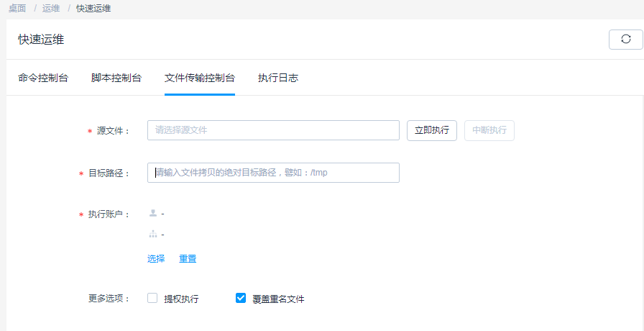Go to the 执行日志 tab
This screenshot has width=644, height=331.
coord(278,78)
